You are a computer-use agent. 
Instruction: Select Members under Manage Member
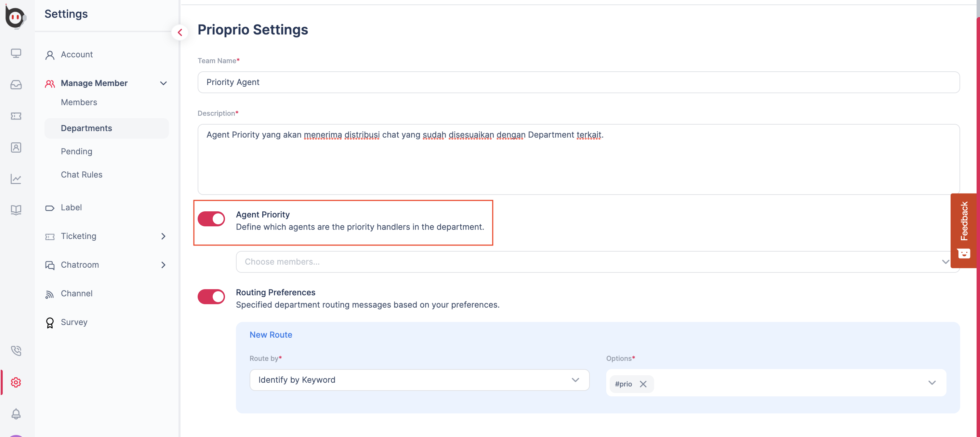point(79,102)
